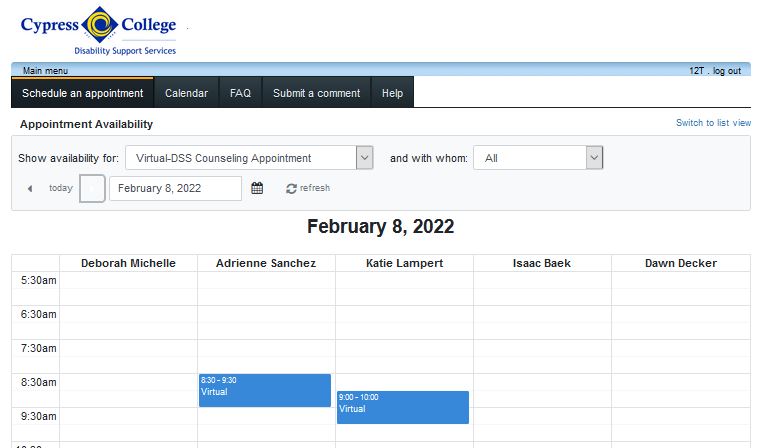Click the 5:30am time label
The image size is (757, 448).
coord(39,280)
